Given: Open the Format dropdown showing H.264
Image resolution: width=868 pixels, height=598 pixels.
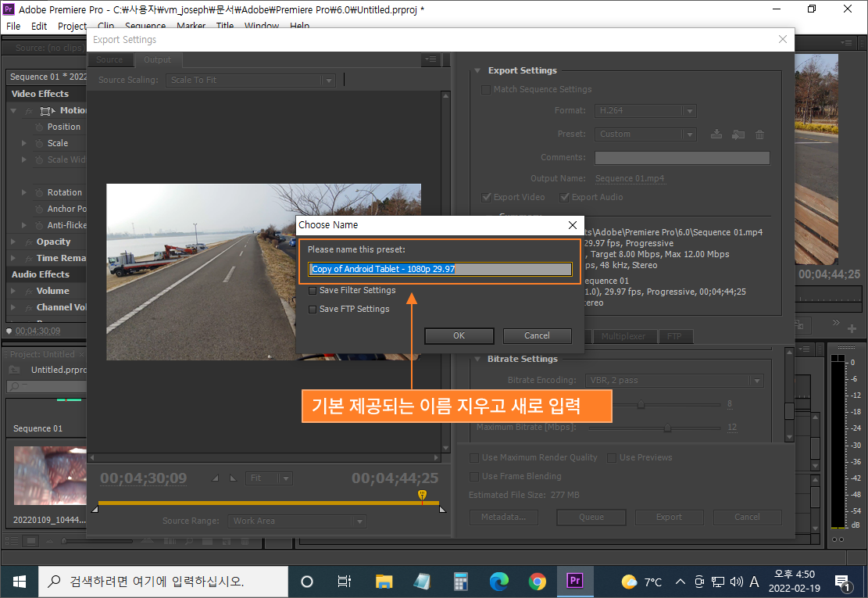Looking at the screenshot, I should tap(645, 110).
